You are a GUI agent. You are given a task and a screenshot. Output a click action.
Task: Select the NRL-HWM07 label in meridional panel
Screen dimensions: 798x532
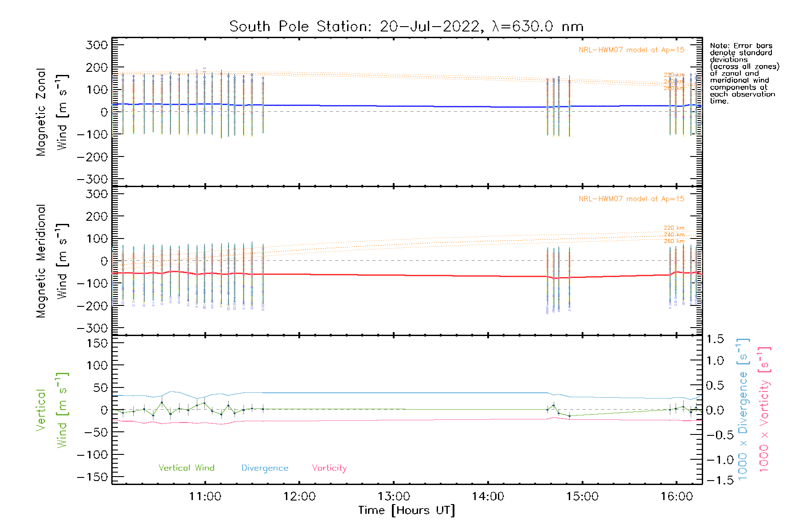click(631, 199)
